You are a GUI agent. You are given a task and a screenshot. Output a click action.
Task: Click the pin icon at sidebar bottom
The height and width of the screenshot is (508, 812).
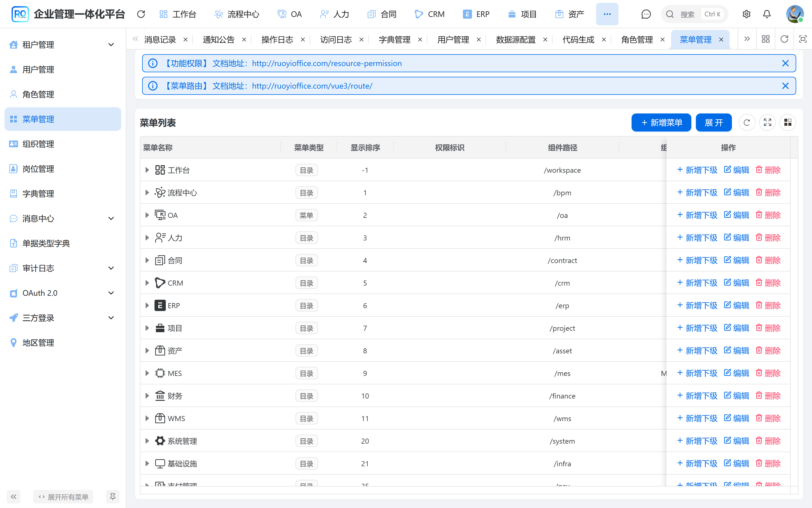(x=113, y=497)
